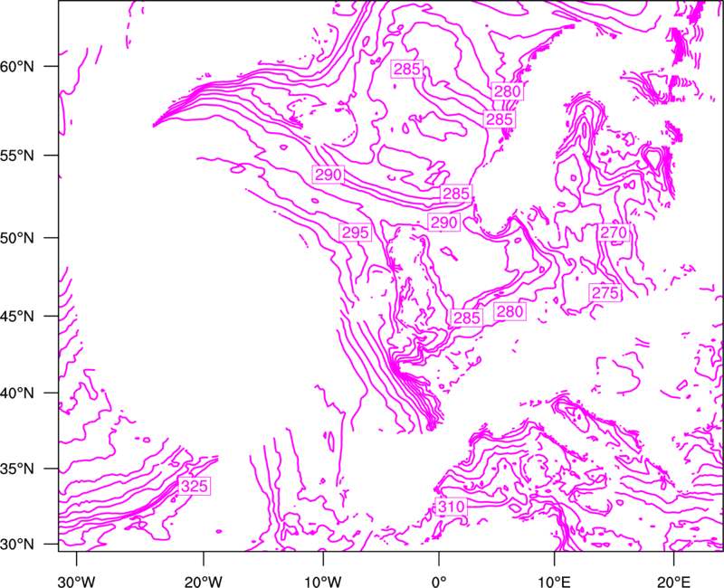Select the 325 contour label

point(195,486)
